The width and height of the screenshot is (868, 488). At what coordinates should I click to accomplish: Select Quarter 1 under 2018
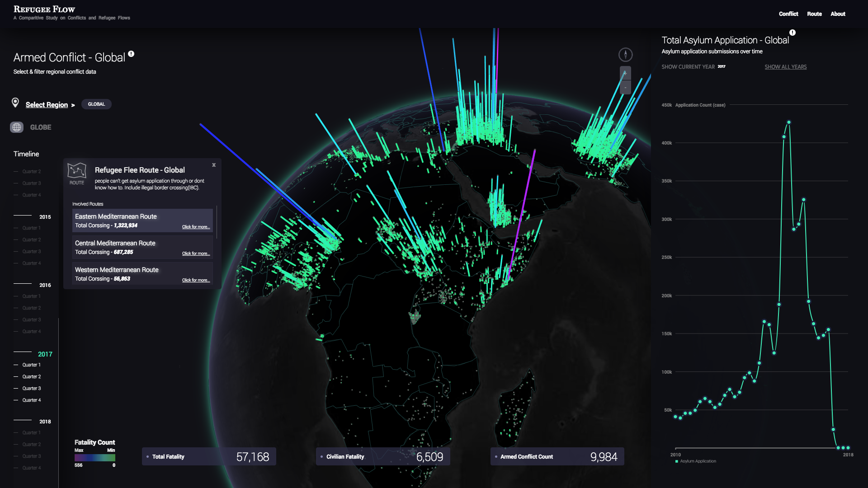click(x=31, y=433)
